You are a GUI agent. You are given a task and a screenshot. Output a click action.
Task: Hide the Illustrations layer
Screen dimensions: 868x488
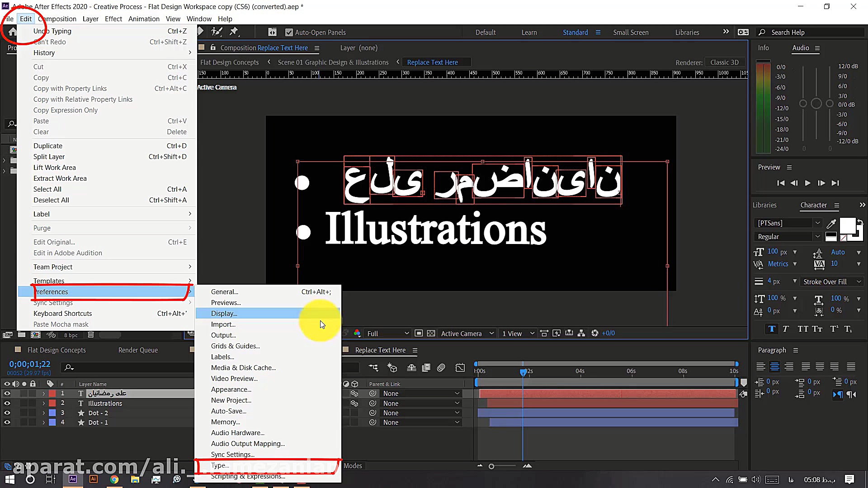[x=7, y=403]
